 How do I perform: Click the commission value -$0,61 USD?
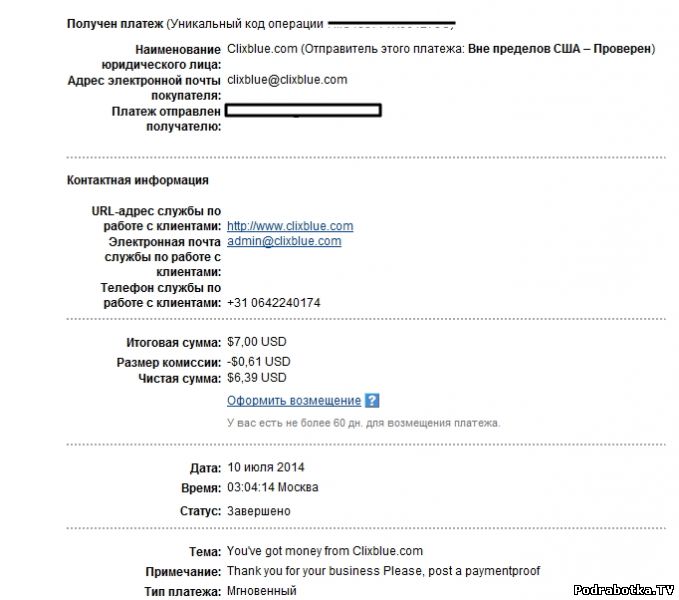(x=259, y=362)
